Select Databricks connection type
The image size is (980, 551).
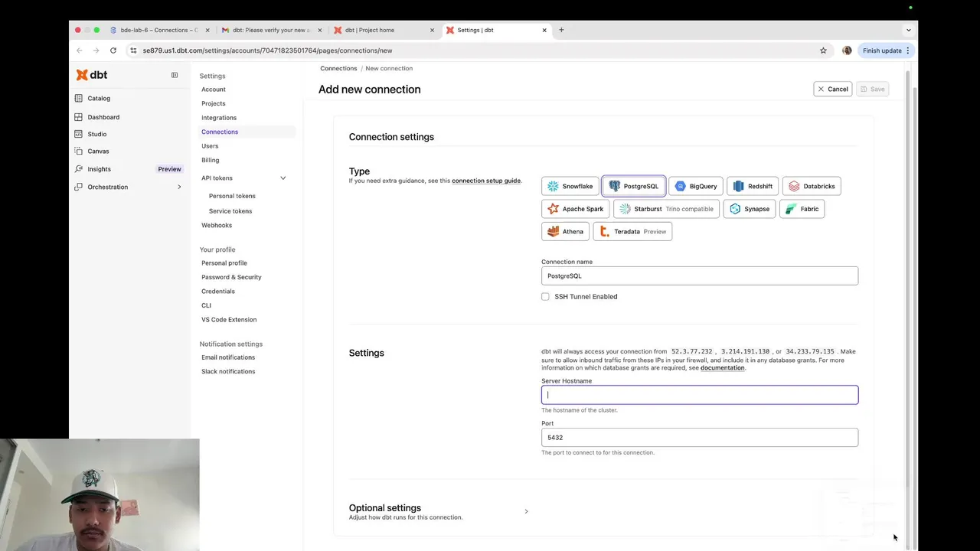click(812, 186)
